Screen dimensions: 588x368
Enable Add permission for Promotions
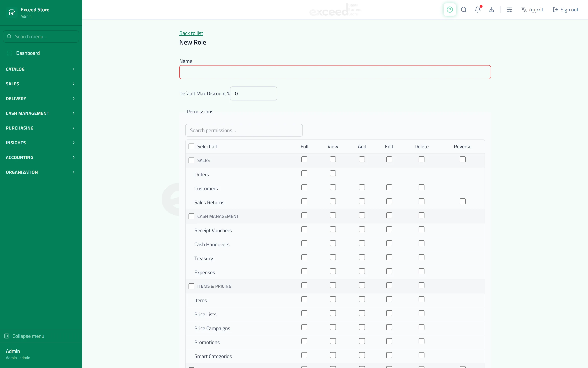pos(362,342)
